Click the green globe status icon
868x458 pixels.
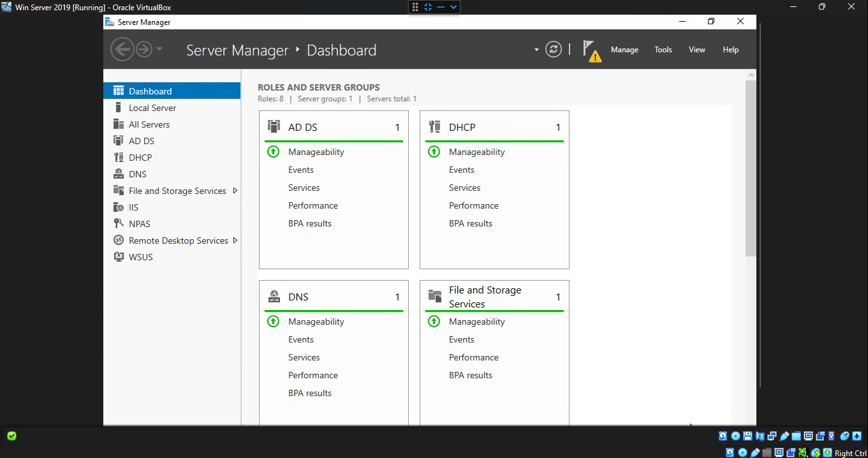click(x=816, y=453)
